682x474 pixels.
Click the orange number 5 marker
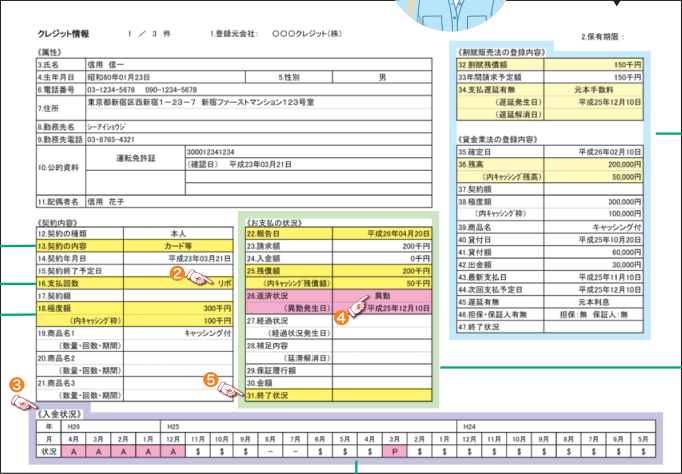(210, 379)
